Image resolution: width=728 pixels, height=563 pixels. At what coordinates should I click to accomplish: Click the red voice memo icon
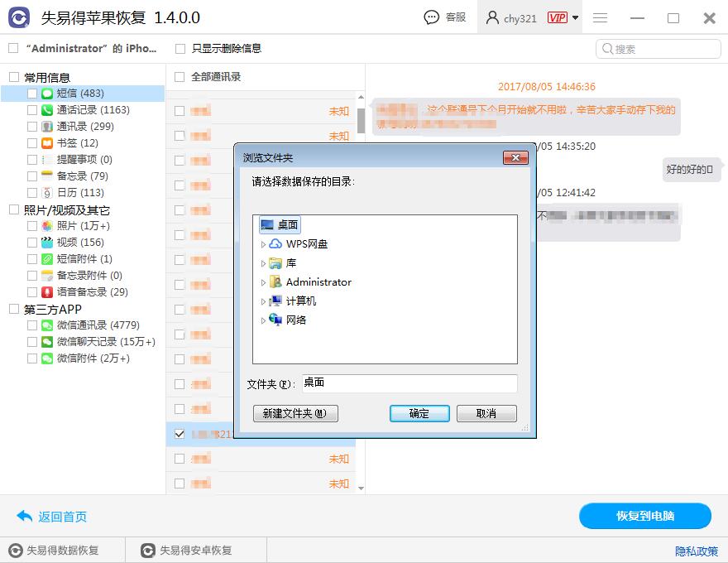47,292
